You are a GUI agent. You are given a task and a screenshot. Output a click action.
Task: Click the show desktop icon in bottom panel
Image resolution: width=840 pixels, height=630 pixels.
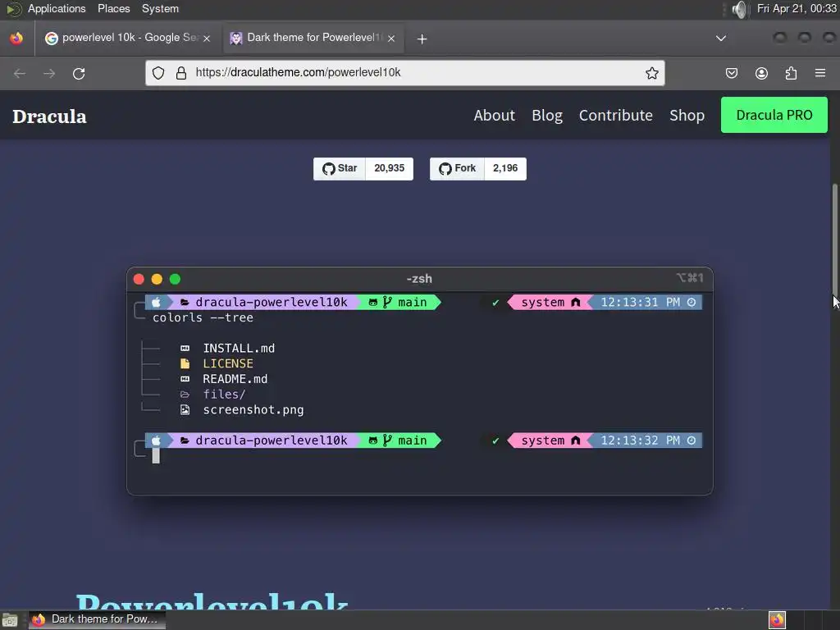(x=10, y=620)
